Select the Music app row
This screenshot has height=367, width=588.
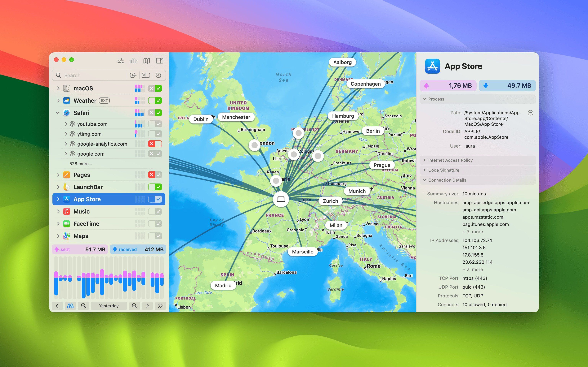pos(82,211)
